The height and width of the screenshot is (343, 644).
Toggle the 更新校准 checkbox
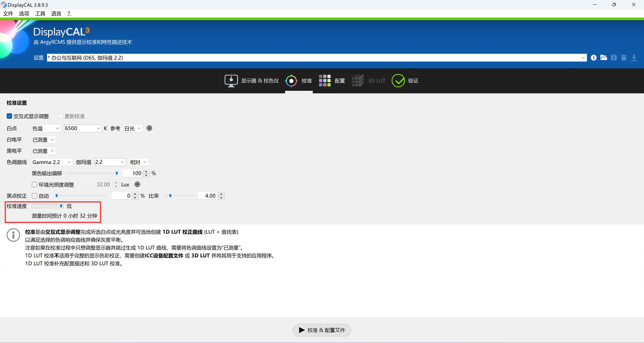pyautogui.click(x=61, y=116)
